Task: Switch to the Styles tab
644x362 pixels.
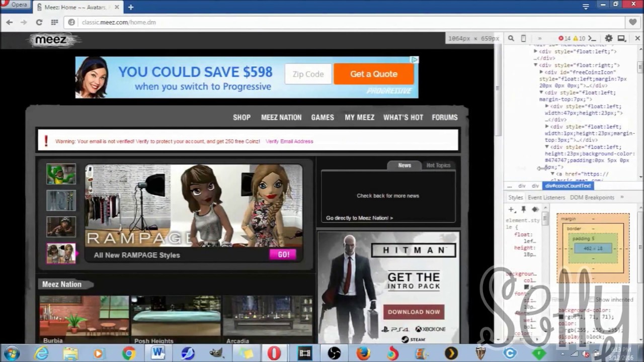Action: pos(515,198)
